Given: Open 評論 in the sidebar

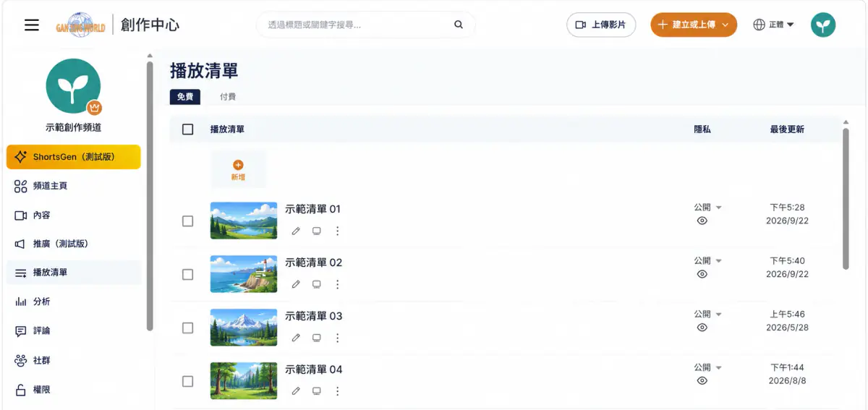Looking at the screenshot, I should (73, 330).
